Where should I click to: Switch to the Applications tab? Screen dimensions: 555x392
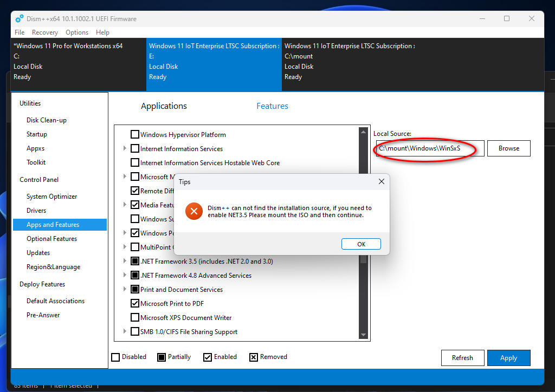[x=164, y=106]
